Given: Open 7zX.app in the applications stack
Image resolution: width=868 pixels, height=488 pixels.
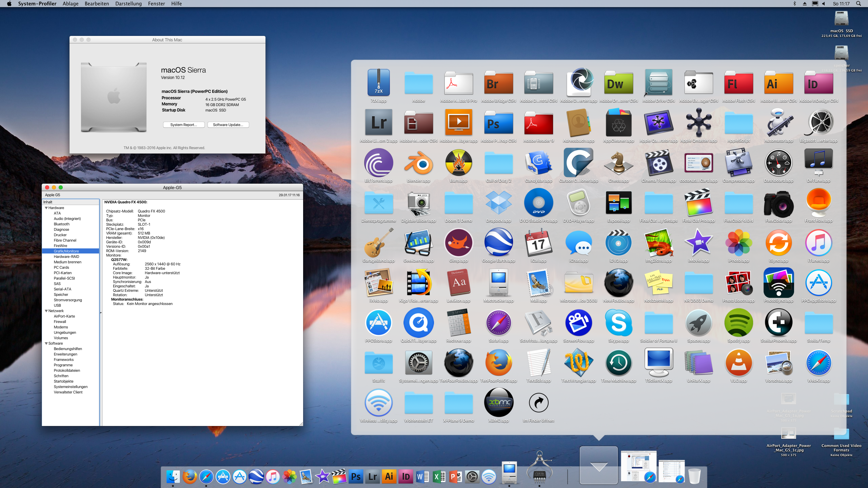Looking at the screenshot, I should pos(378,83).
